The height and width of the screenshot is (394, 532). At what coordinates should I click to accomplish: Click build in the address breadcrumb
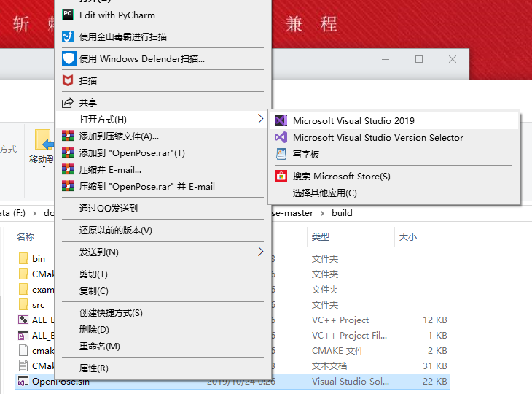pyautogui.click(x=342, y=213)
